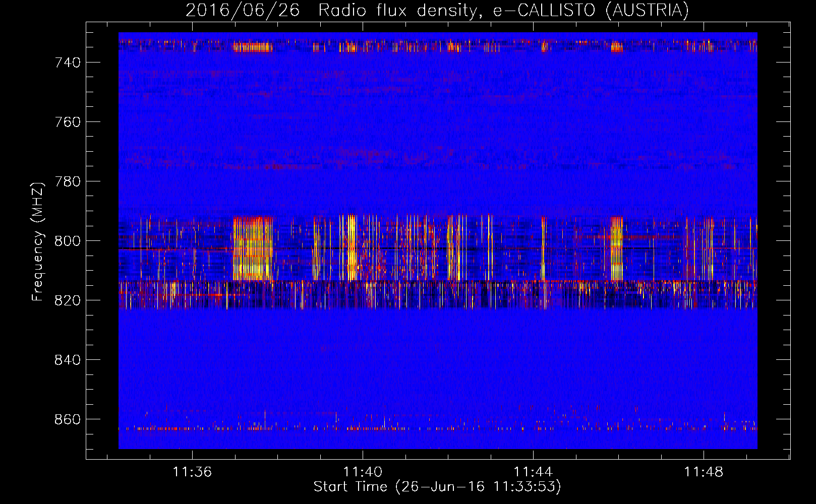The width and height of the screenshot is (816, 504).
Task: Click the 11:36 time tick label
Action: [192, 472]
